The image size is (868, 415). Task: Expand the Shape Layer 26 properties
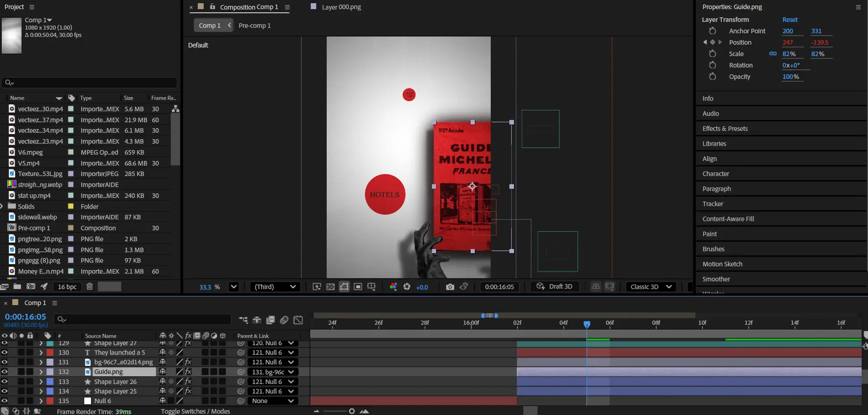[41, 382]
